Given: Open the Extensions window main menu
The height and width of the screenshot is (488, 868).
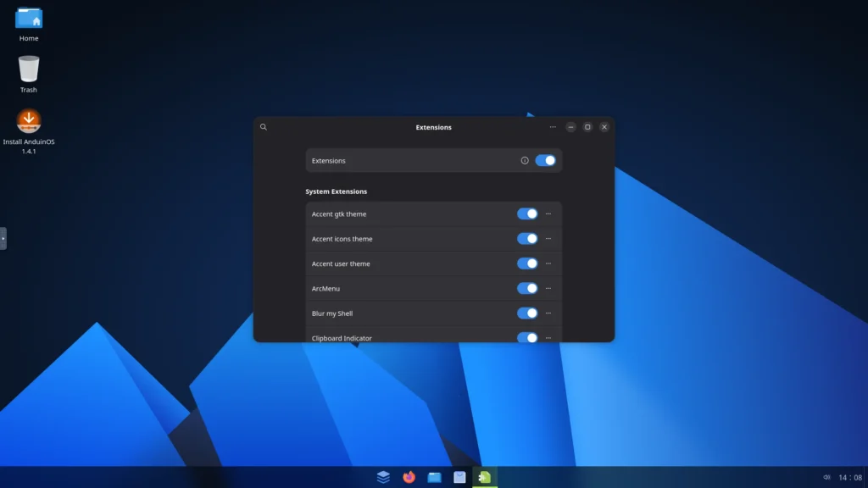Looking at the screenshot, I should point(553,127).
